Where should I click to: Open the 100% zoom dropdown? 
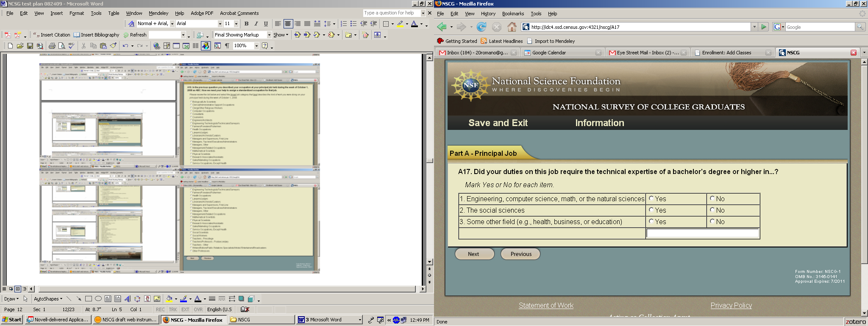[256, 46]
